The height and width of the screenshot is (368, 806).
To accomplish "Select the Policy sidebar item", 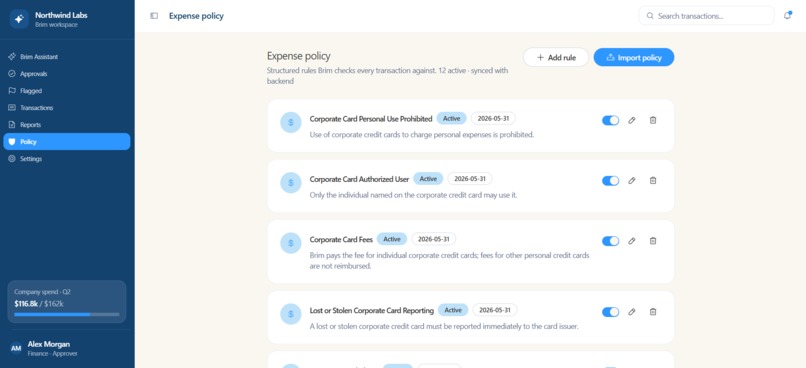I will pyautogui.click(x=67, y=141).
